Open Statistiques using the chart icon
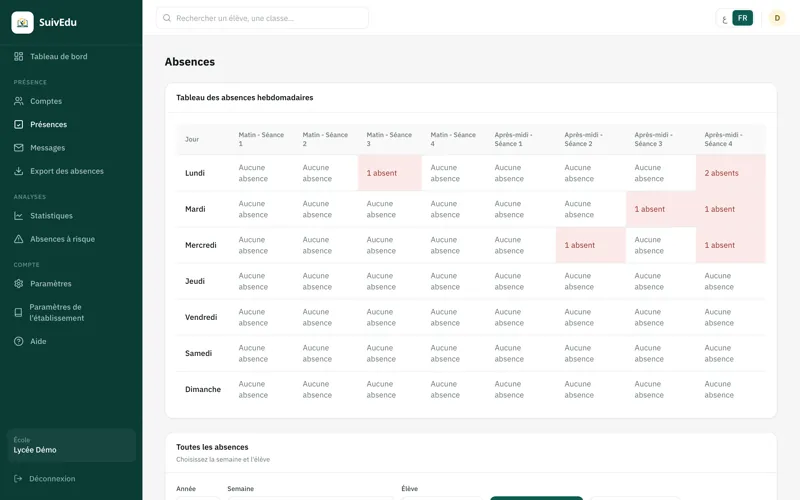This screenshot has height=500, width=800. point(18,216)
